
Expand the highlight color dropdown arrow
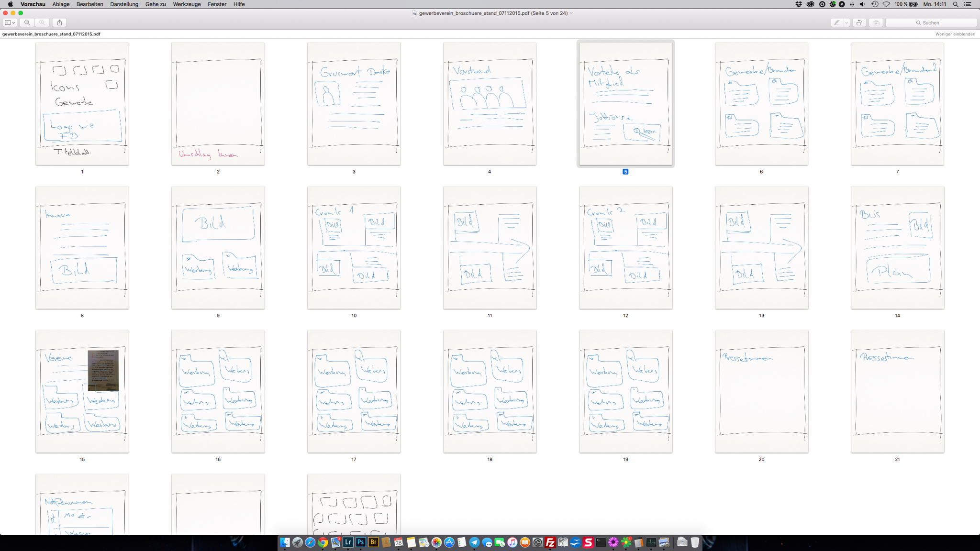coord(846,22)
